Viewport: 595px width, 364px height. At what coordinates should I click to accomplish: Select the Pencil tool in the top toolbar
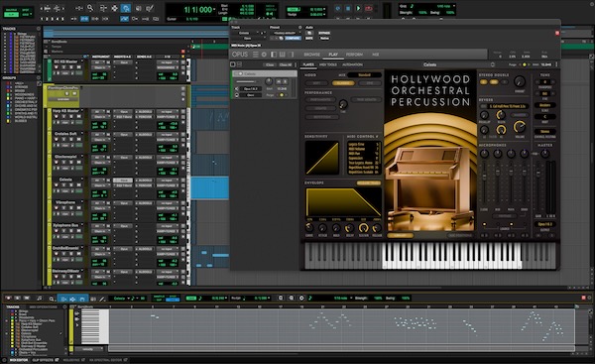pyautogui.click(x=150, y=8)
